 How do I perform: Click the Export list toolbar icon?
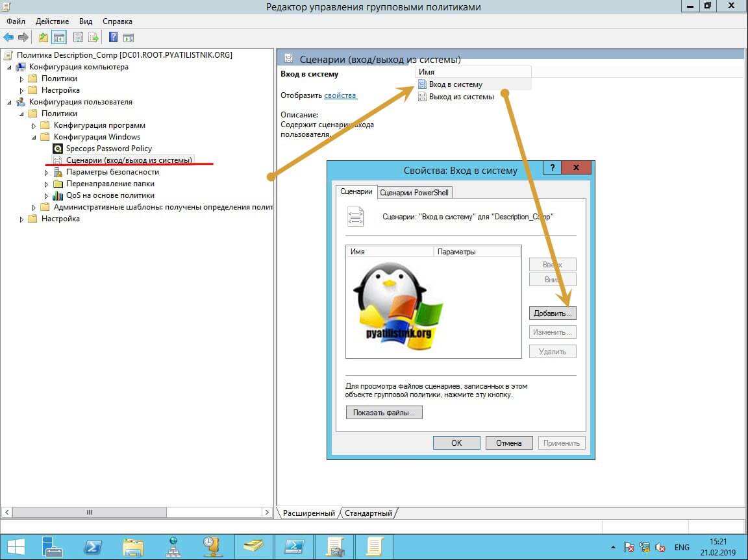point(93,37)
